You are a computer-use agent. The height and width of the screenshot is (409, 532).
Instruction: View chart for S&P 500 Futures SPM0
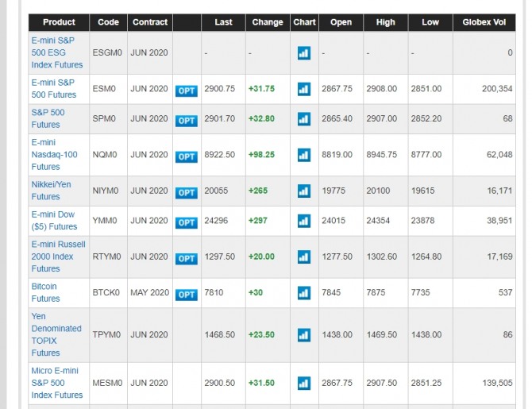[x=303, y=119]
